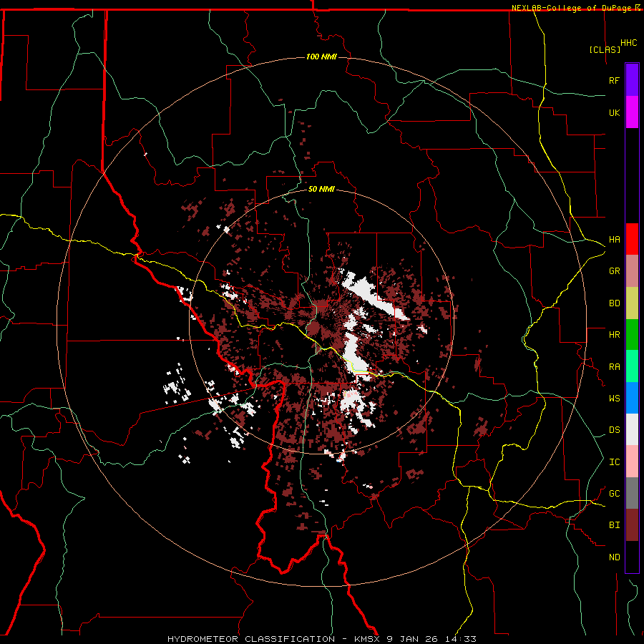Click the IC legend label
Image resolution: width=644 pixels, height=644 pixels.
click(614, 462)
